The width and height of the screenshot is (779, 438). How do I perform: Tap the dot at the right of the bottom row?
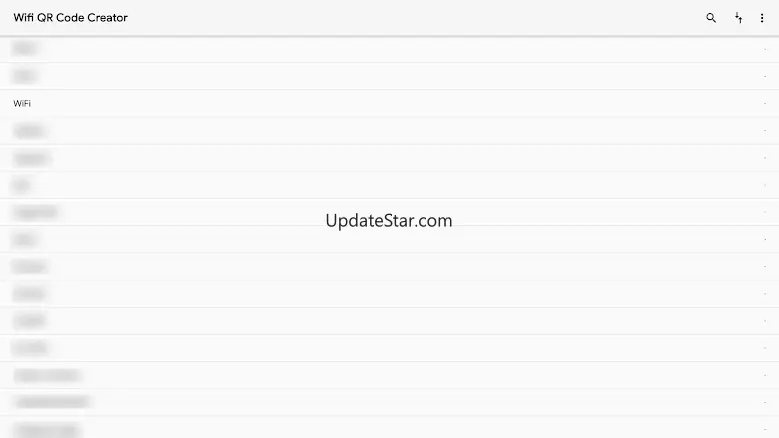click(765, 429)
